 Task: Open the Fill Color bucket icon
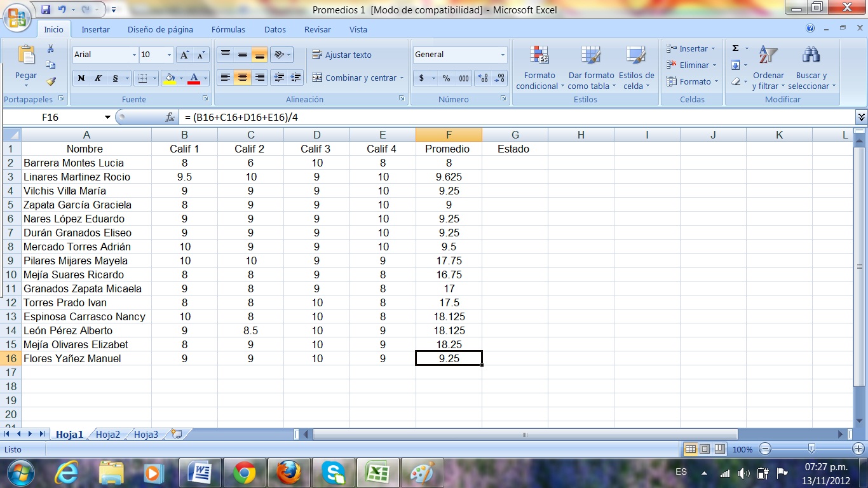(x=169, y=78)
